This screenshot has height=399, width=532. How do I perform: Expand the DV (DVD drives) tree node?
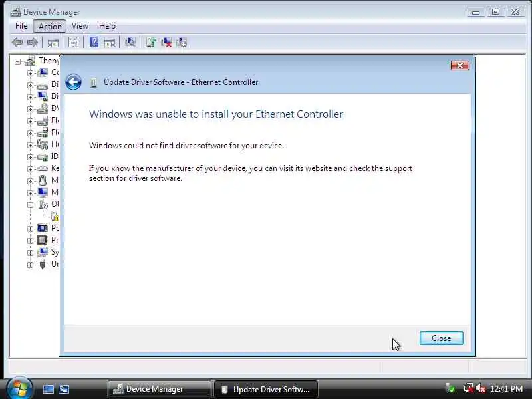pyautogui.click(x=30, y=109)
